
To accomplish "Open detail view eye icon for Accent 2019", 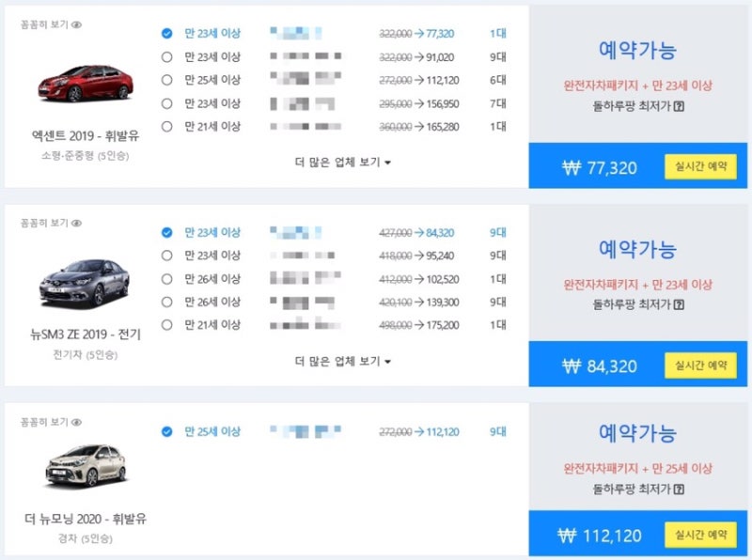I will point(77,25).
